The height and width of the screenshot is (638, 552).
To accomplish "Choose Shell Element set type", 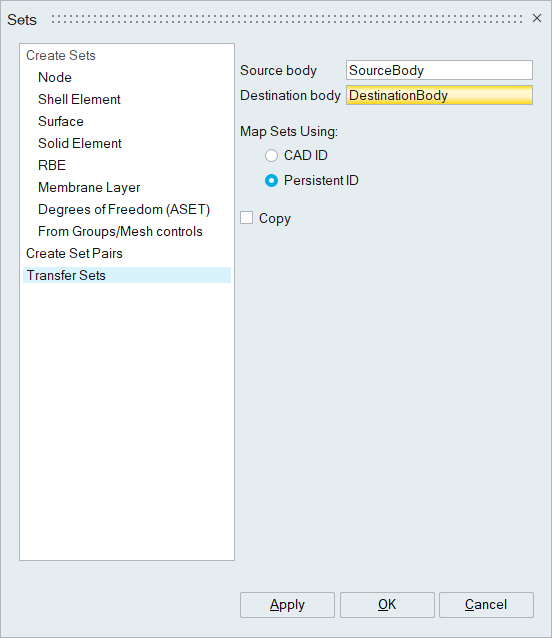I will click(x=79, y=99).
